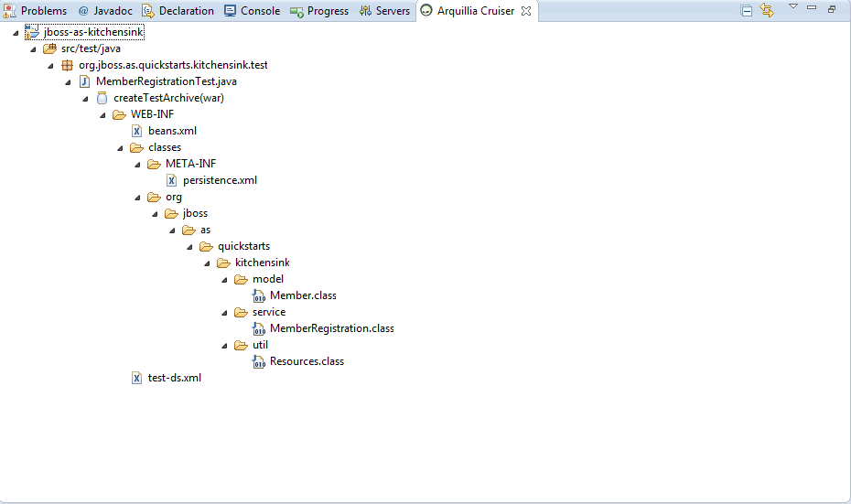The width and height of the screenshot is (851, 504).
Task: Collapse the kitchensink folder node
Action: tap(207, 263)
